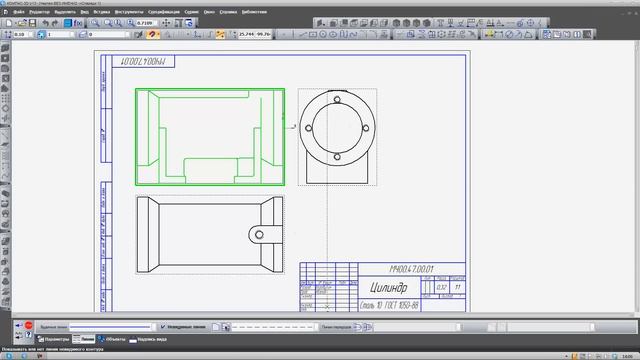640x360 pixels.
Task: Open the Файл menu
Action: tap(19, 12)
